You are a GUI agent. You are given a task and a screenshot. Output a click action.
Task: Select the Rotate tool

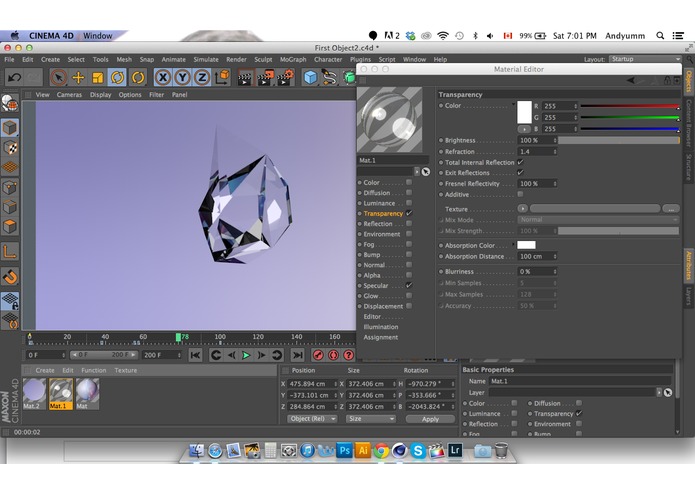coord(117,78)
